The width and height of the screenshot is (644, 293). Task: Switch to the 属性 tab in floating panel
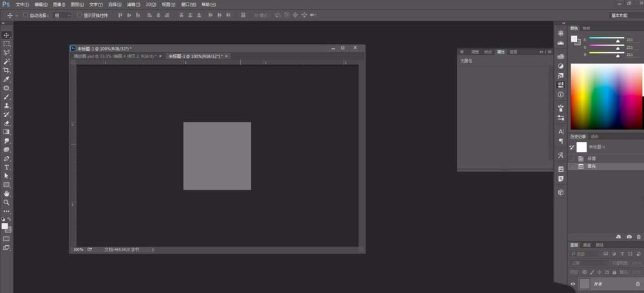(x=500, y=52)
